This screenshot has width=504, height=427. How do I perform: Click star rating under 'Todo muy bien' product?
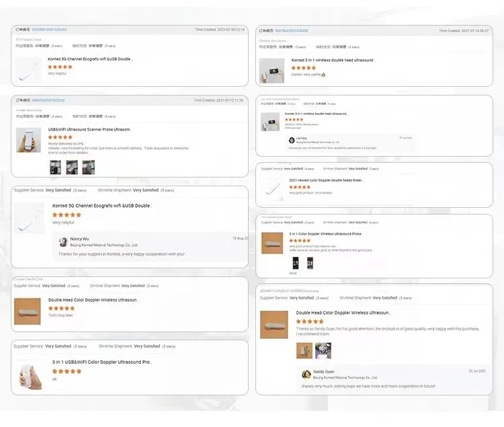coord(62,308)
